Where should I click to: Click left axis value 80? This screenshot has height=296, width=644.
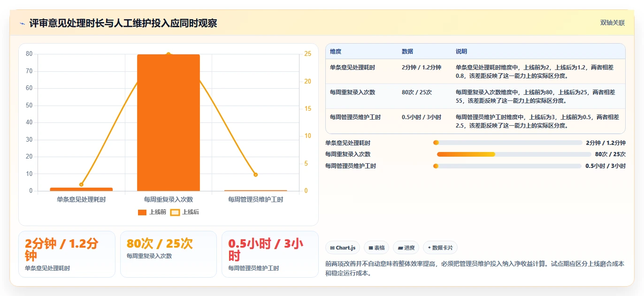[29, 54]
